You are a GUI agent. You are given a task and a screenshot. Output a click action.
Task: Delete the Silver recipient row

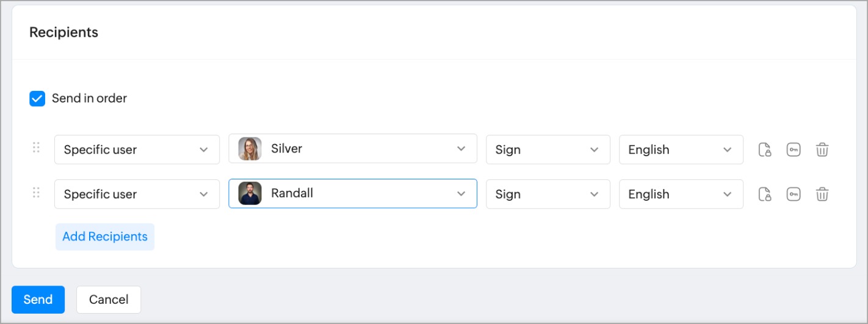(822, 149)
